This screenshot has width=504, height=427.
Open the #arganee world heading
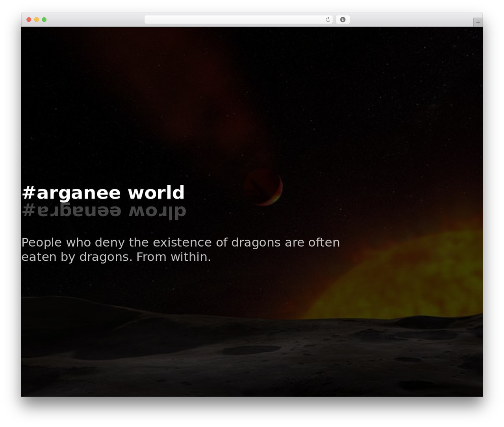click(x=103, y=193)
